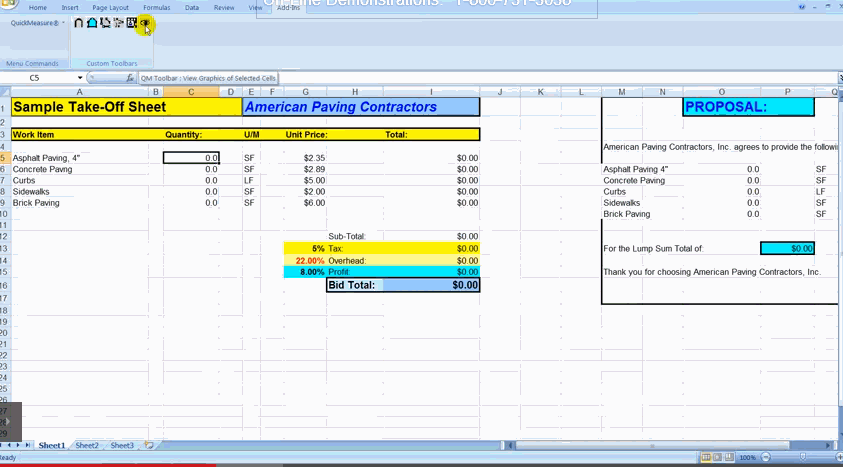Screen dimensions: 843x467
Task: Select the Sheet1 worksheet tab
Action: pos(52,445)
